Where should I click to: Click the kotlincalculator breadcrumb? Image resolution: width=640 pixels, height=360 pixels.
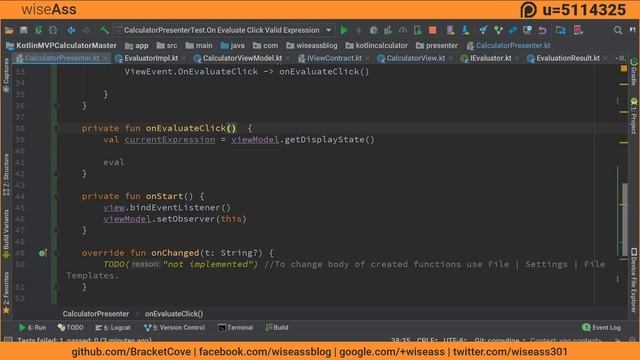click(x=376, y=46)
